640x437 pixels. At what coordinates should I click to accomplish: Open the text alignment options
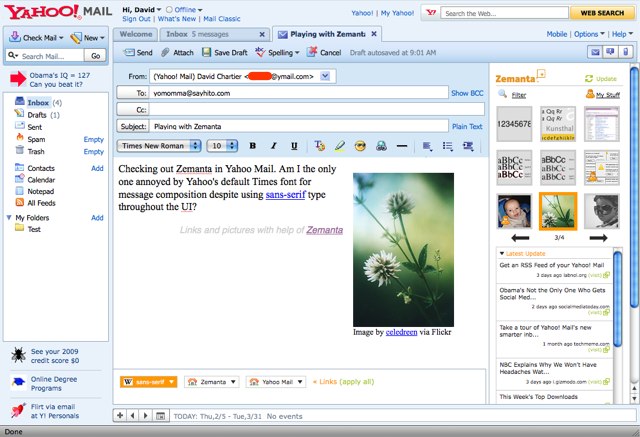pos(427,146)
